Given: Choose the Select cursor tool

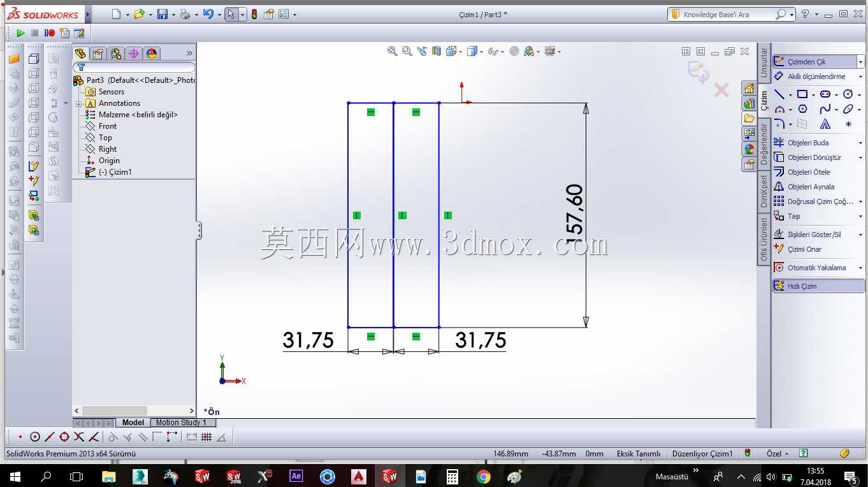Looking at the screenshot, I should click(x=231, y=14).
